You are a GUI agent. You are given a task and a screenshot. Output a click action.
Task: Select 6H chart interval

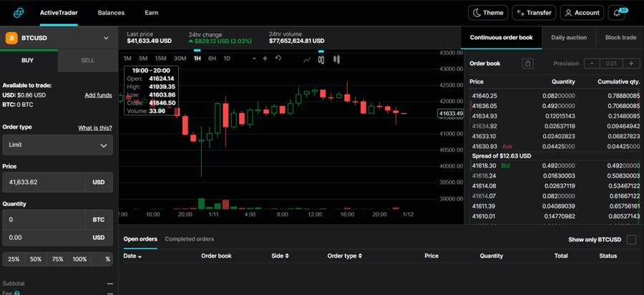[212, 58]
